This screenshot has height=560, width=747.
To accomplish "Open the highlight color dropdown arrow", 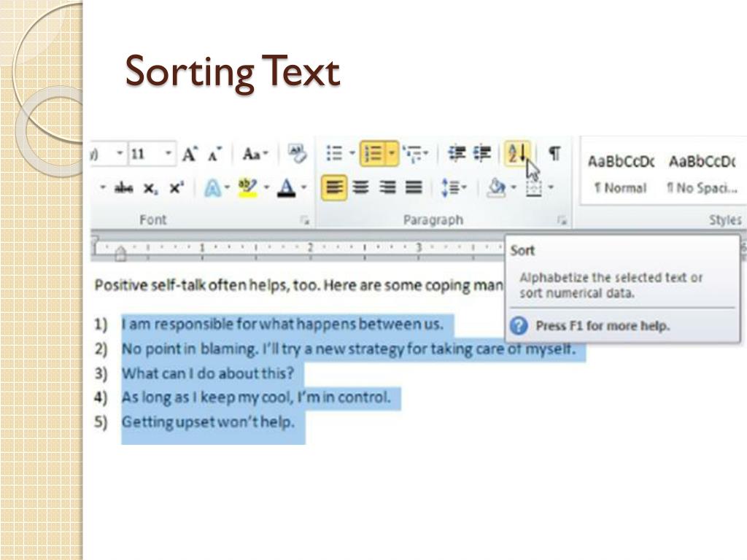I will (267, 187).
